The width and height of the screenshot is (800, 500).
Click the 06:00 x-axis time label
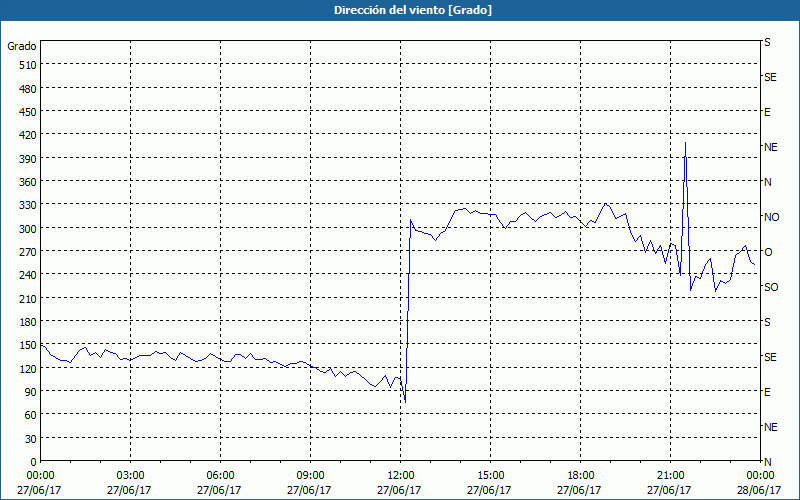click(x=220, y=476)
